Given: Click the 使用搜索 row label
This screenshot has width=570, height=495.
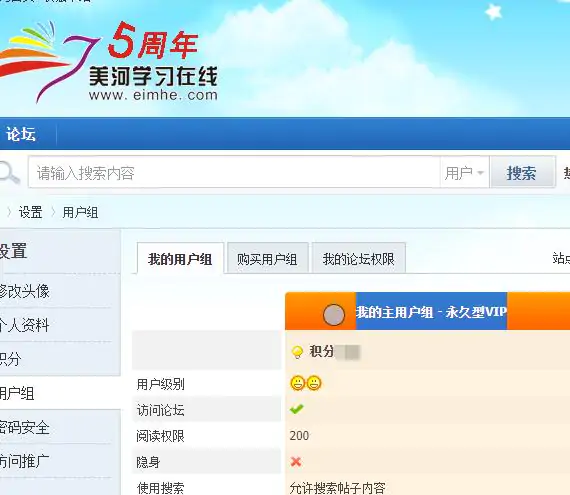Looking at the screenshot, I should (x=161, y=488).
